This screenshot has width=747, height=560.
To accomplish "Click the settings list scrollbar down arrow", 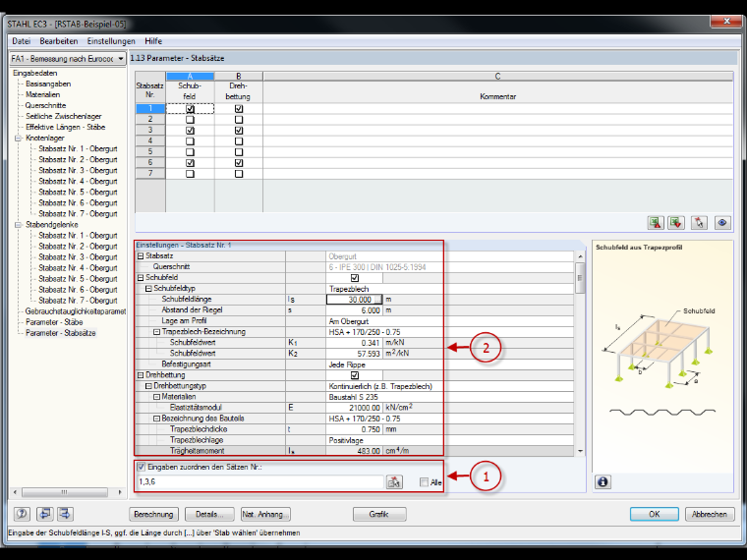I will click(x=580, y=451).
